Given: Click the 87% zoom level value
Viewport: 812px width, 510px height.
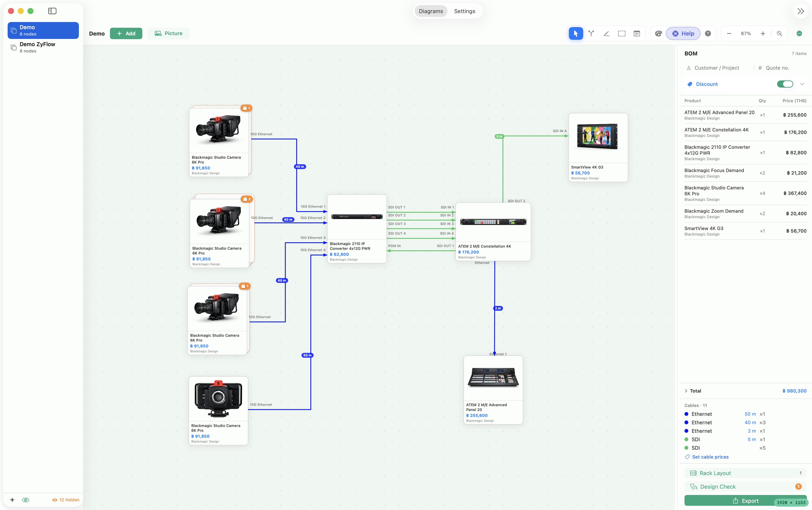Looking at the screenshot, I should 746,33.
